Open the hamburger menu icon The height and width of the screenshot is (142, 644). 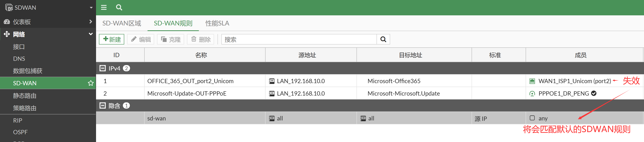(x=104, y=8)
